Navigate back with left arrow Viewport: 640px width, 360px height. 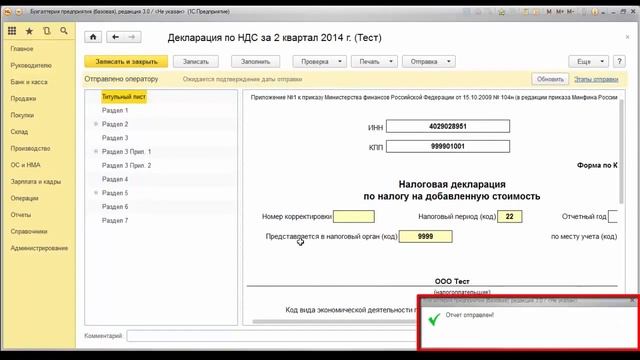click(x=116, y=37)
